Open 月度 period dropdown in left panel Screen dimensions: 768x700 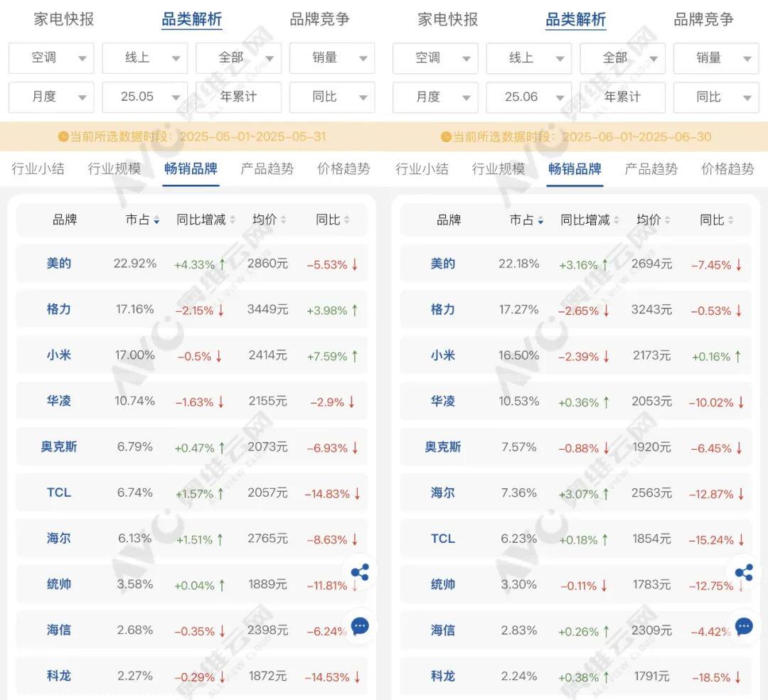(51, 97)
